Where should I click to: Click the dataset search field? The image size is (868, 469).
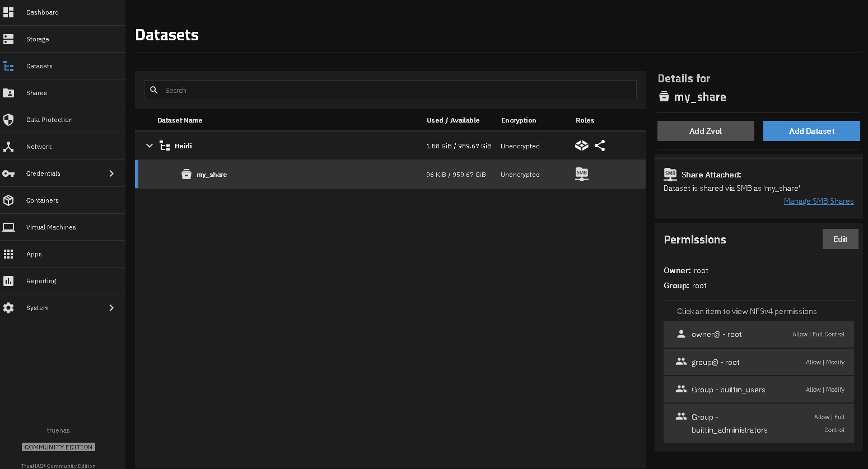pos(390,90)
